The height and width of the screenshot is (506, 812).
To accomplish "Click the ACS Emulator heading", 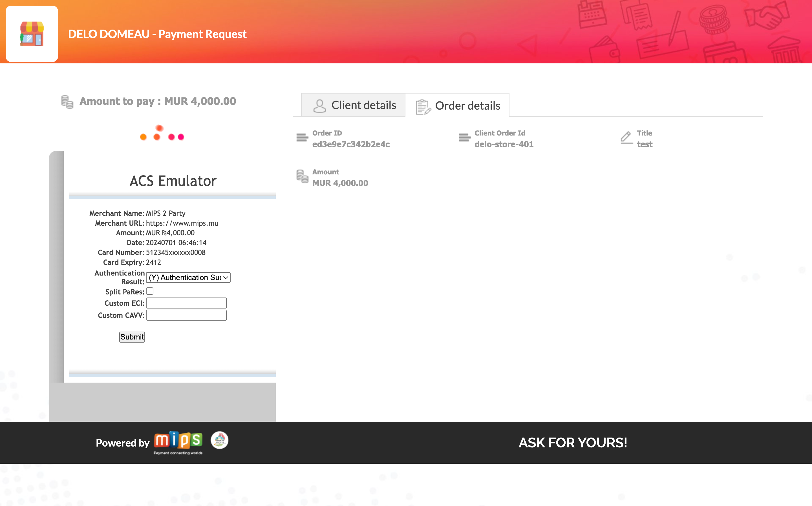I will pos(173,181).
